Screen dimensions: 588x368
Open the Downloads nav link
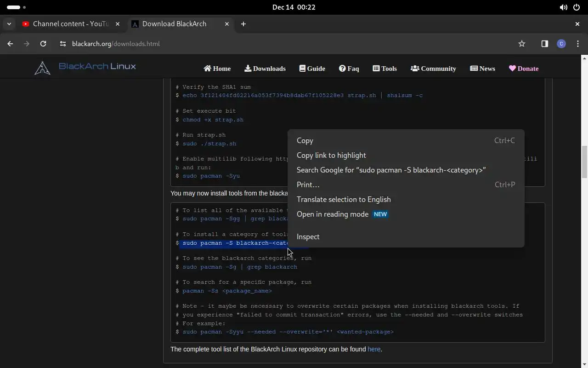pyautogui.click(x=265, y=69)
